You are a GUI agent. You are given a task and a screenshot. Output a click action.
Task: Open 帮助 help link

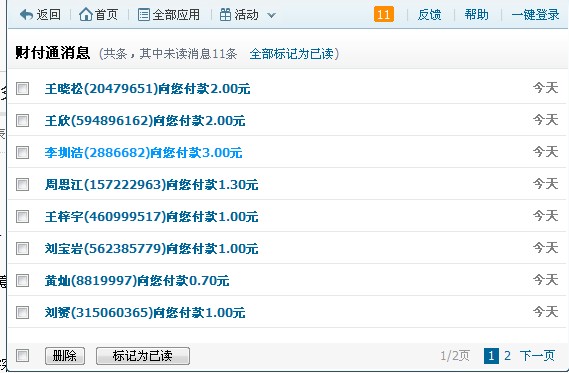click(476, 15)
